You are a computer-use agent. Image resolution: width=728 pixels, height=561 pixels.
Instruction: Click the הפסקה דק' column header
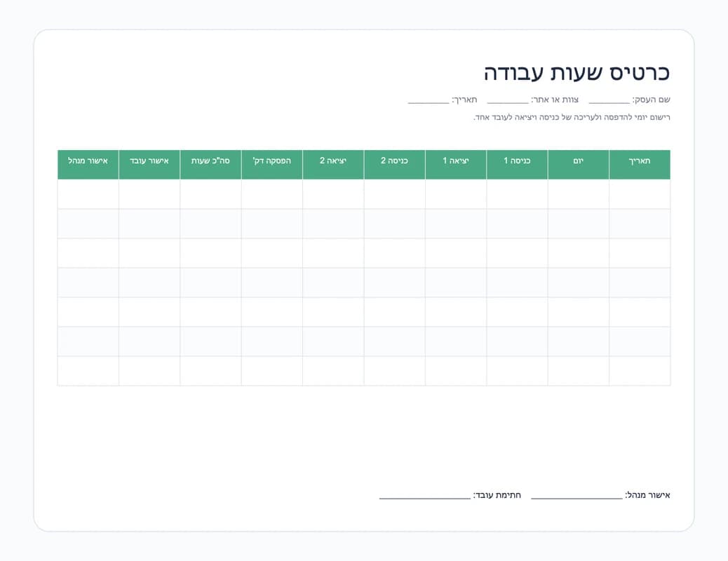(x=272, y=164)
